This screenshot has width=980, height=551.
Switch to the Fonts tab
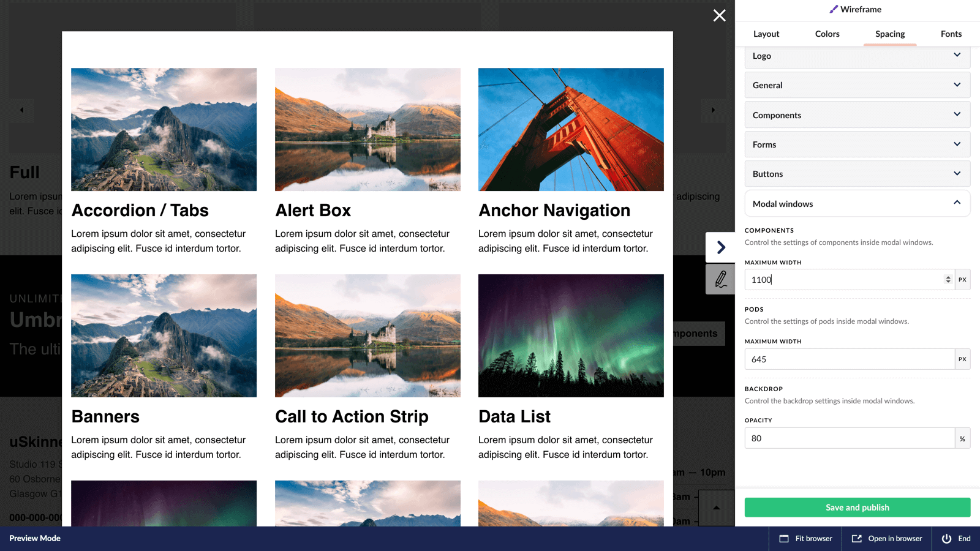click(951, 34)
